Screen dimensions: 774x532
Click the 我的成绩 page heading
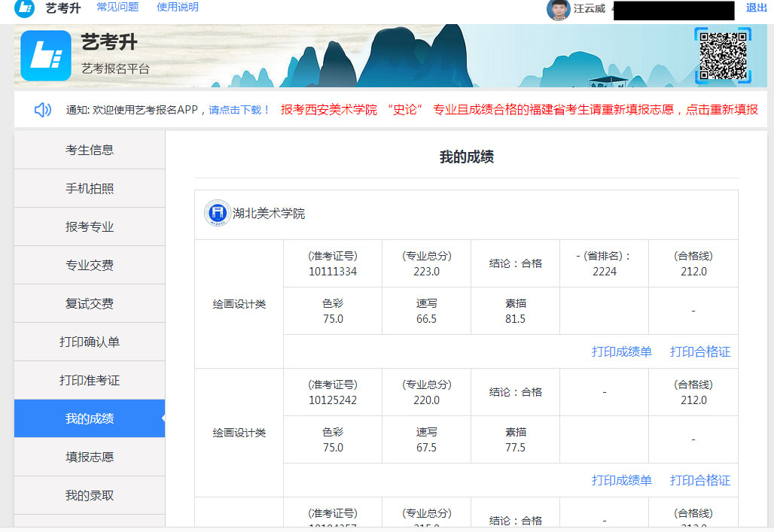tap(467, 157)
